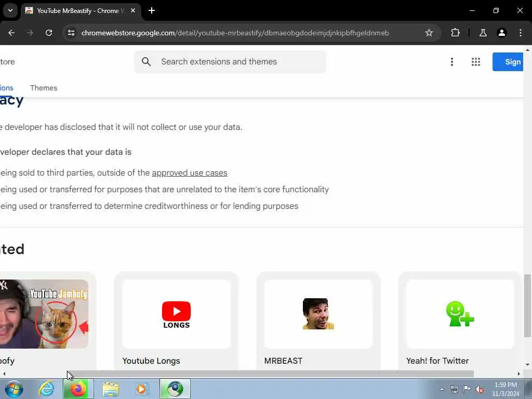Open Yeah! for Twitter icon card
The height and width of the screenshot is (399, 532).
click(460, 314)
